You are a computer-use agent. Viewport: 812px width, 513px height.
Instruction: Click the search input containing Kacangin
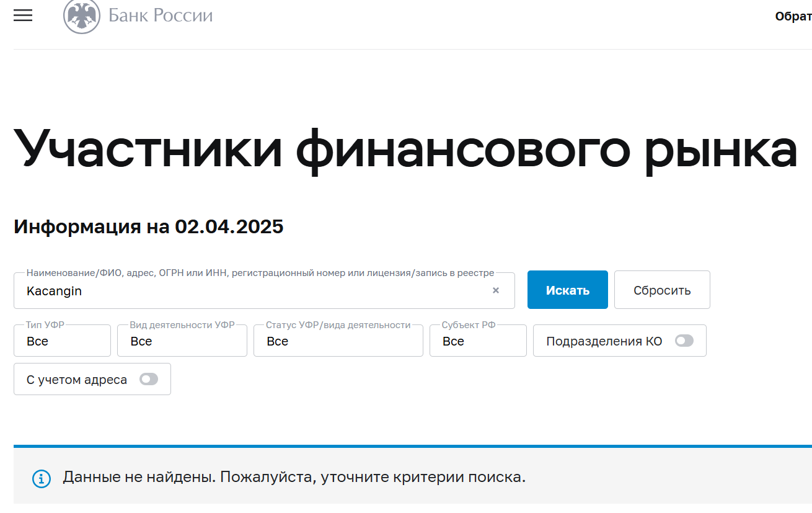pyautogui.click(x=264, y=290)
